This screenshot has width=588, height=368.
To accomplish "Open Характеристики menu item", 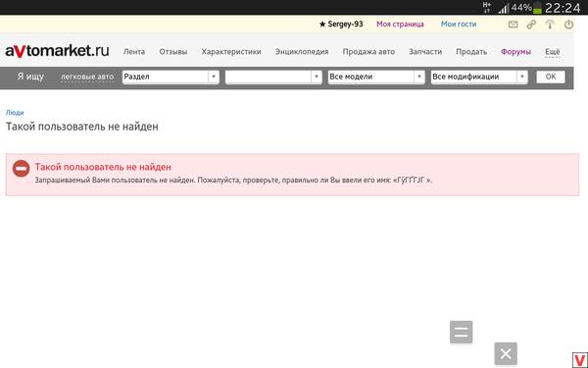I will pyautogui.click(x=231, y=52).
